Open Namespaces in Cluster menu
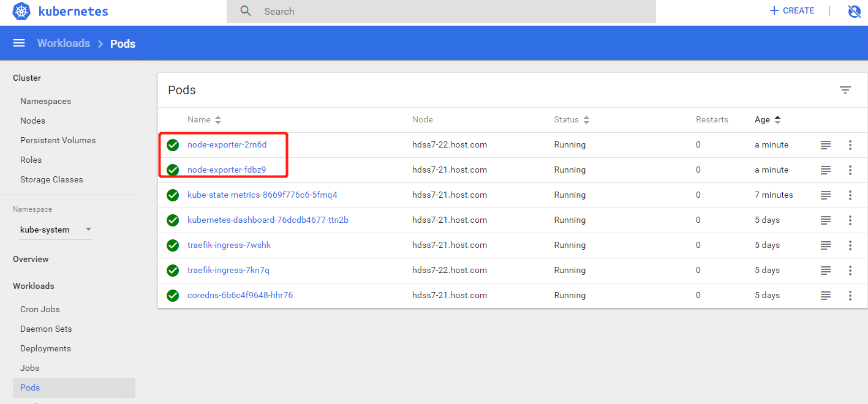 [45, 101]
